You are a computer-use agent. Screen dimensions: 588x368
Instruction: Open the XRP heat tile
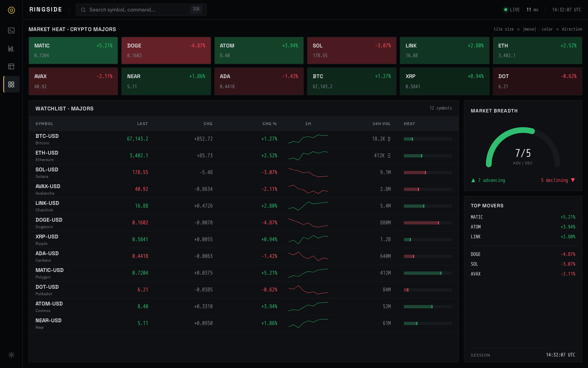pyautogui.click(x=445, y=81)
